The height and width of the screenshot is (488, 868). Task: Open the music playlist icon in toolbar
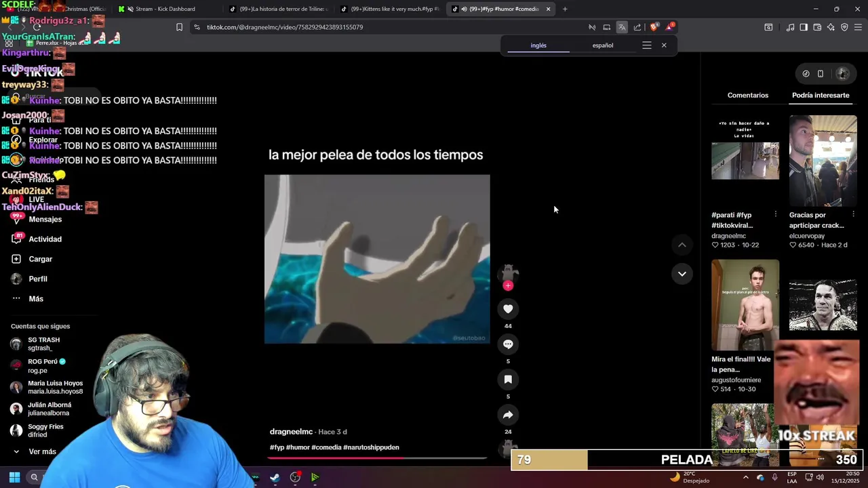pyautogui.click(x=790, y=27)
